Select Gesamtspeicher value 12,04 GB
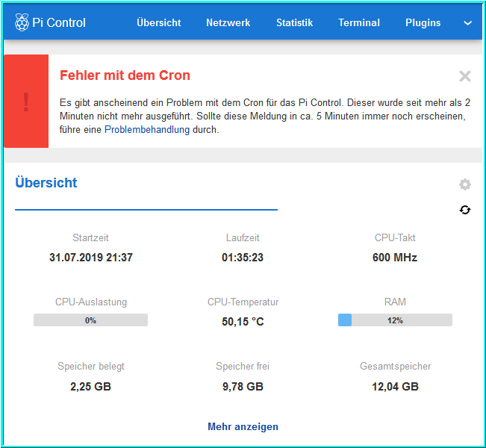The height and width of the screenshot is (448, 486). 395,387
